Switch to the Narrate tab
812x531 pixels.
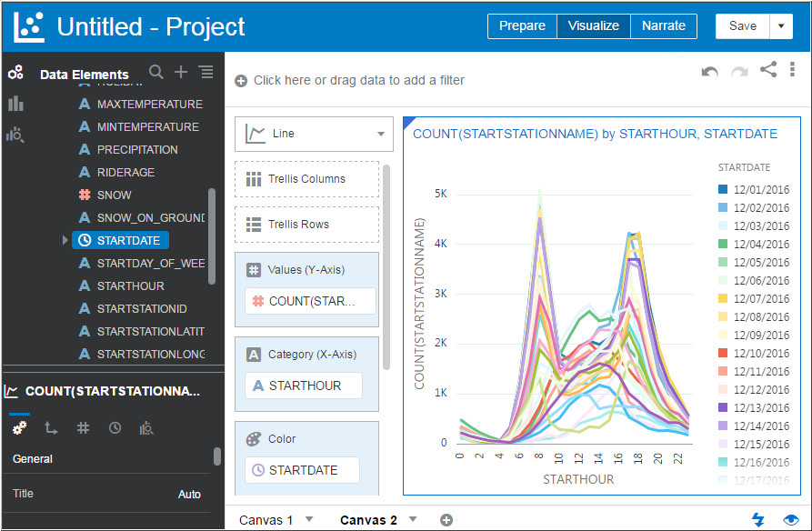coord(664,26)
